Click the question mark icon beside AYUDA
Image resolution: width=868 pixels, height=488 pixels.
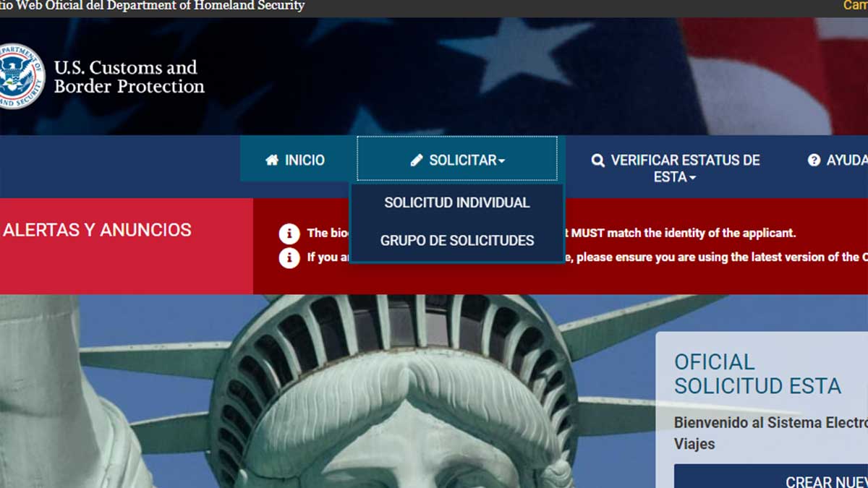[x=814, y=160]
